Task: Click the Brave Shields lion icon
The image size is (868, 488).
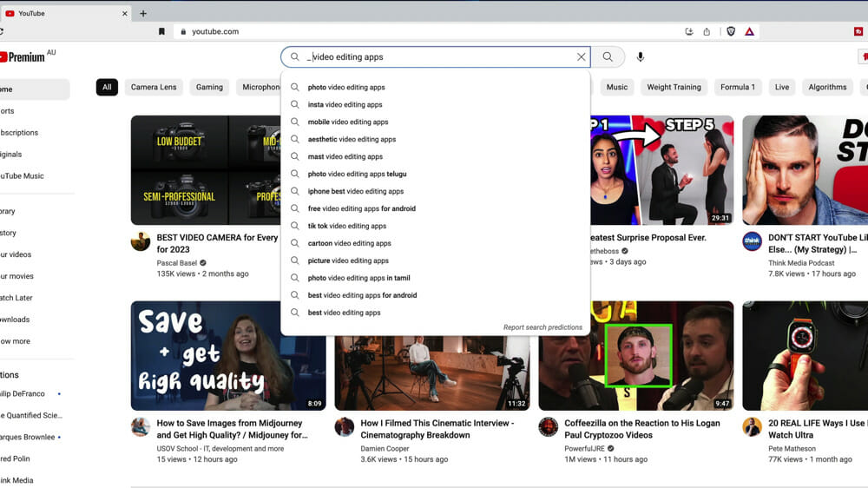Action: tap(731, 31)
